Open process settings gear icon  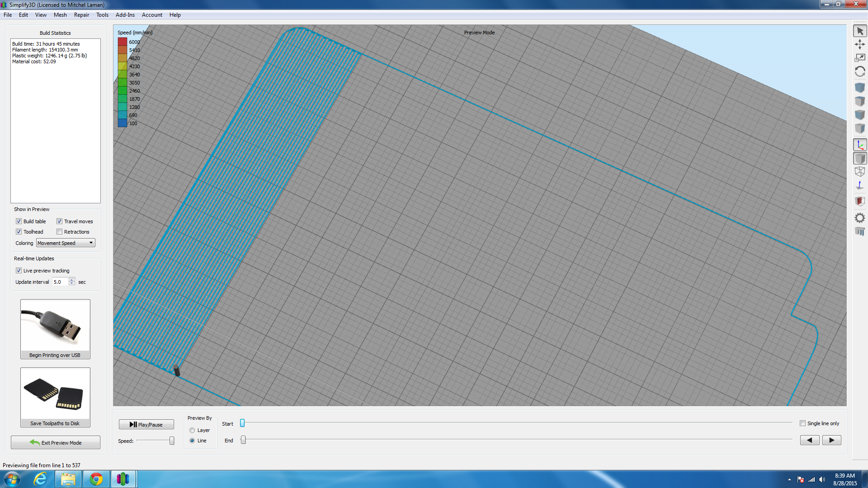click(860, 218)
